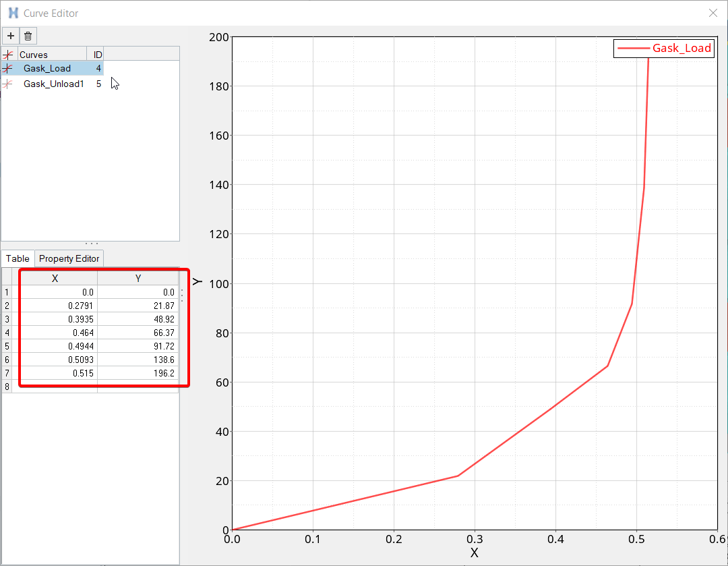
Task: Click the delete curve trash icon
Action: click(x=28, y=36)
